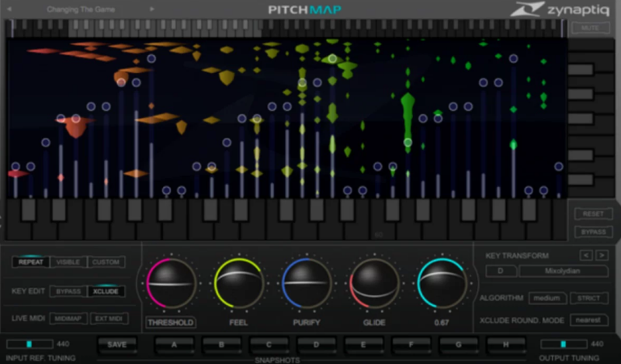This screenshot has width=621, height=364.
Task: Enable Key Edit BYPASS mode
Action: (68, 292)
